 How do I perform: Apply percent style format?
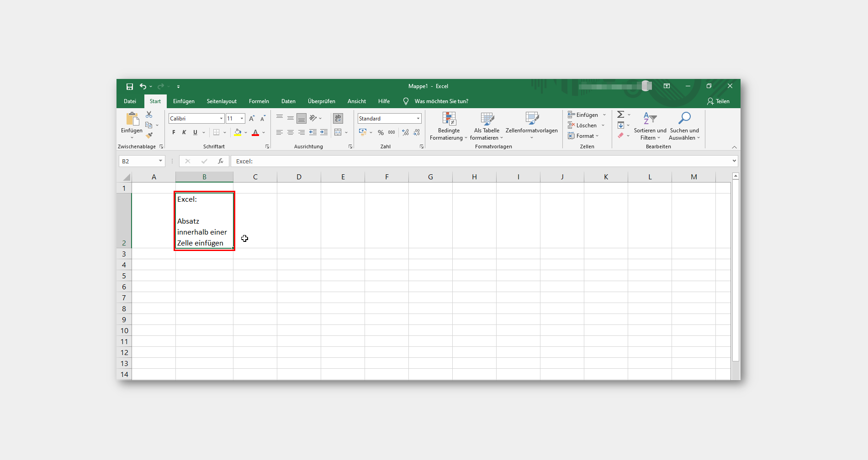point(381,132)
